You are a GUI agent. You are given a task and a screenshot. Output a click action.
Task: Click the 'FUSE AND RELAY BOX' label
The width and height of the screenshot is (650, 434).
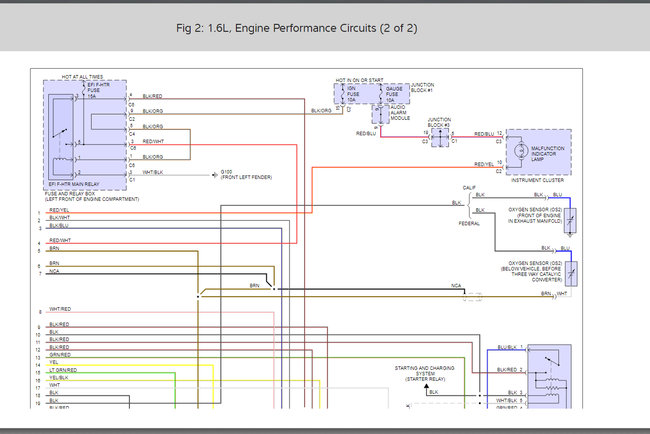coord(70,194)
